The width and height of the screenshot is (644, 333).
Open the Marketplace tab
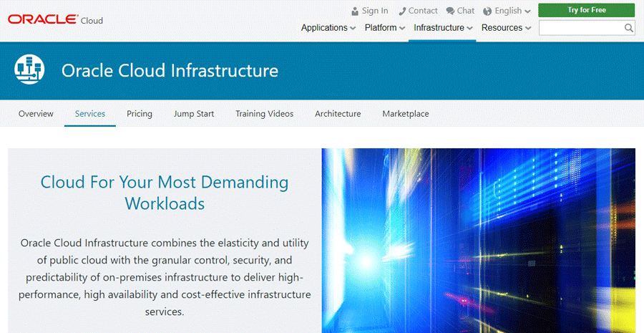pyautogui.click(x=406, y=113)
